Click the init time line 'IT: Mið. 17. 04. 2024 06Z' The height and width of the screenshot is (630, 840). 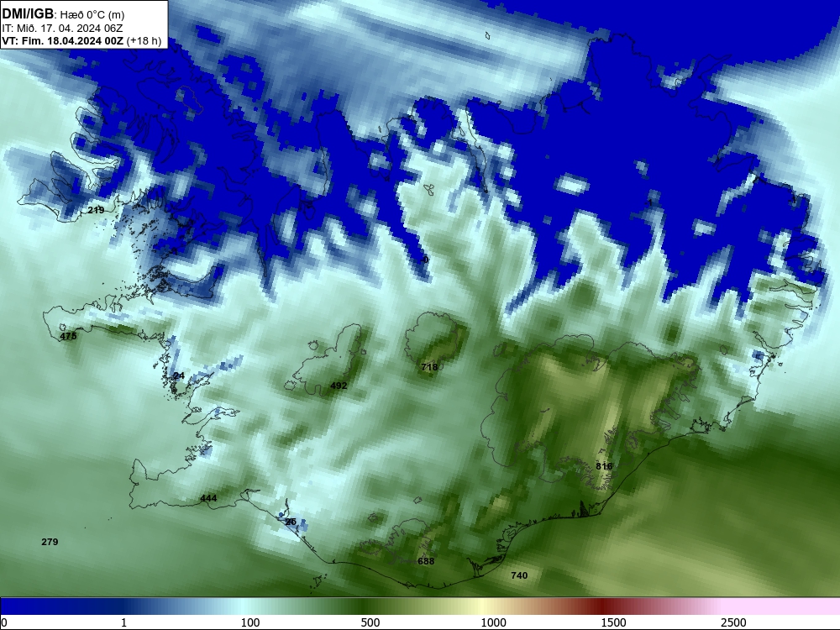(x=62, y=29)
